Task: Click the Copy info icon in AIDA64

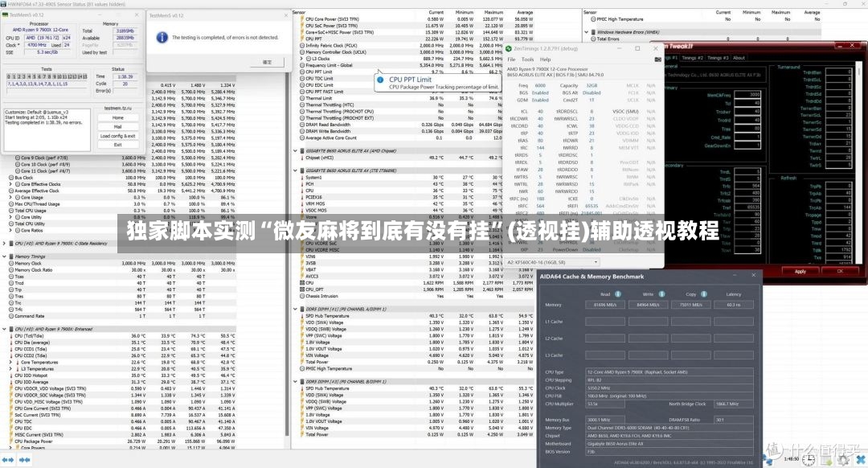Action: pyautogui.click(x=703, y=294)
